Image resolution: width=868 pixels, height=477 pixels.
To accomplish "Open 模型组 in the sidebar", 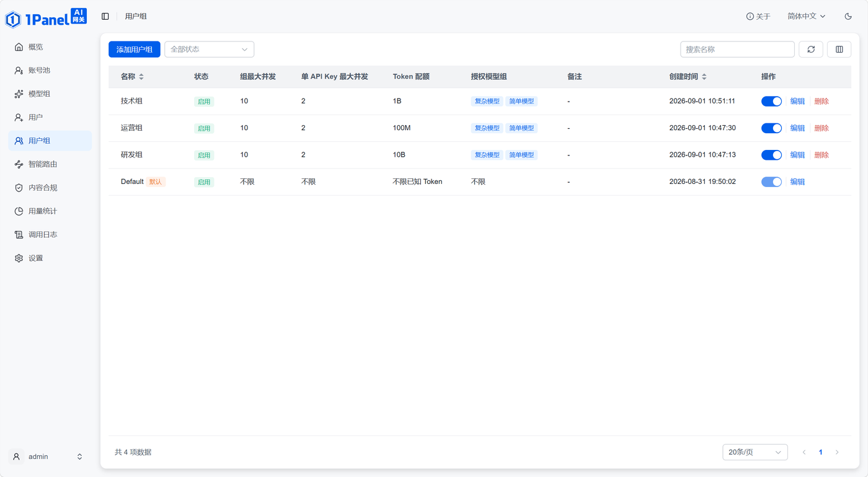I will pyautogui.click(x=50, y=94).
